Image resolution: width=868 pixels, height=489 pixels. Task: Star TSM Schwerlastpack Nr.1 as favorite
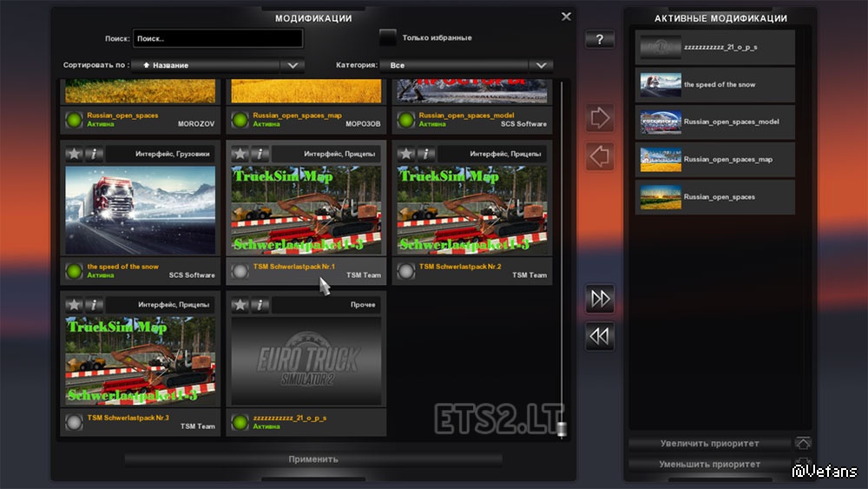(x=240, y=154)
